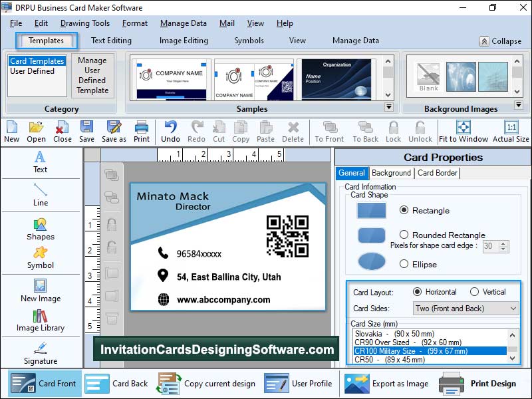Open the Manage Data menu

coord(183,23)
